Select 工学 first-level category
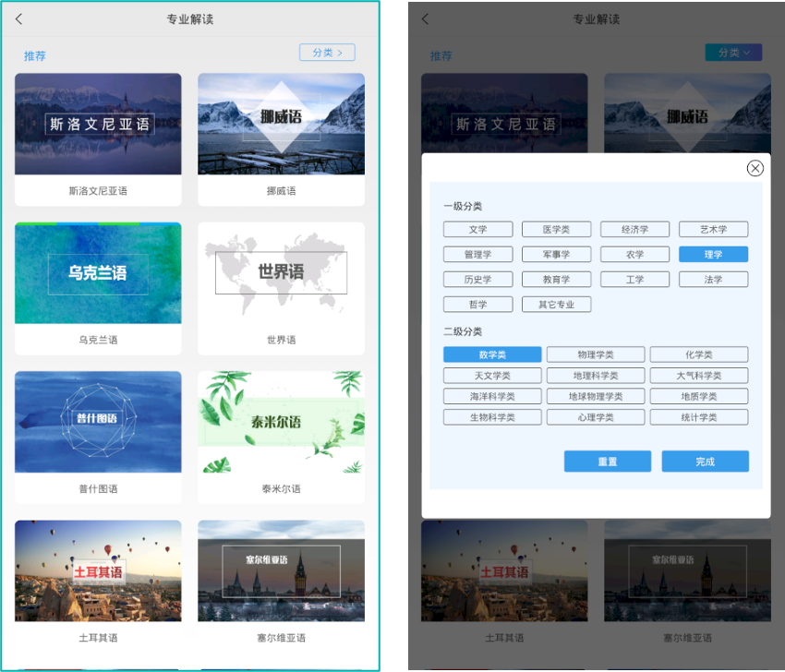 click(634, 279)
